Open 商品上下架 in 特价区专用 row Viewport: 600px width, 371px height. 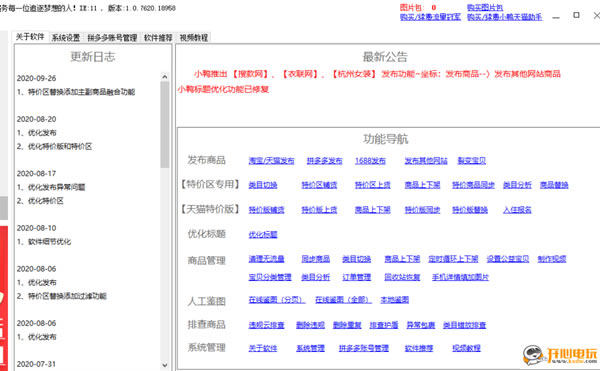coord(422,185)
